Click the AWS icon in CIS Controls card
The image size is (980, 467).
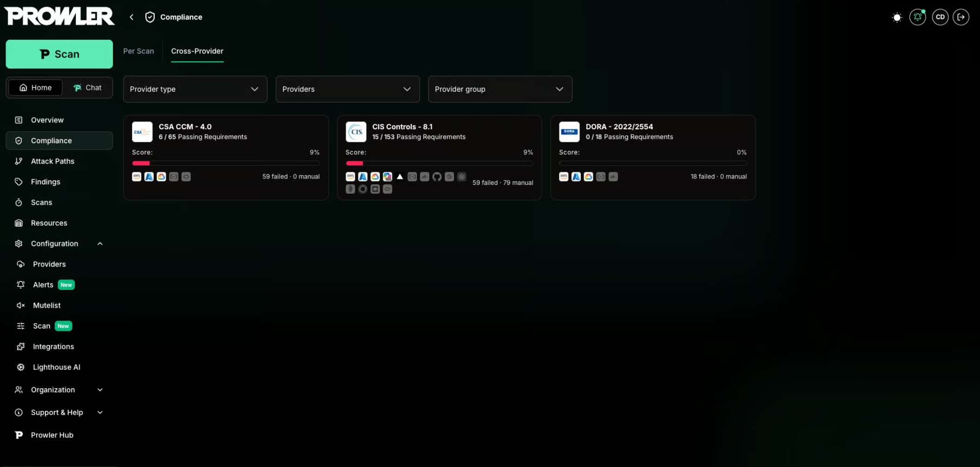click(x=351, y=177)
